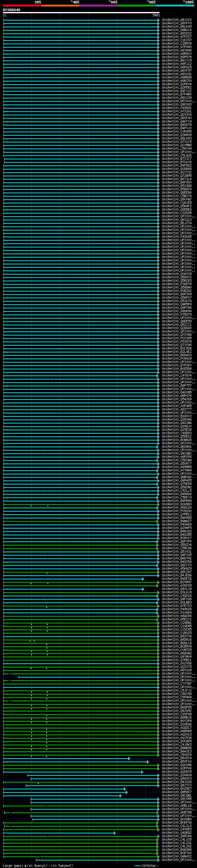Open hit UniRef100_A9NXI4
Viewport: 197px width, 868px height.
point(177,30)
